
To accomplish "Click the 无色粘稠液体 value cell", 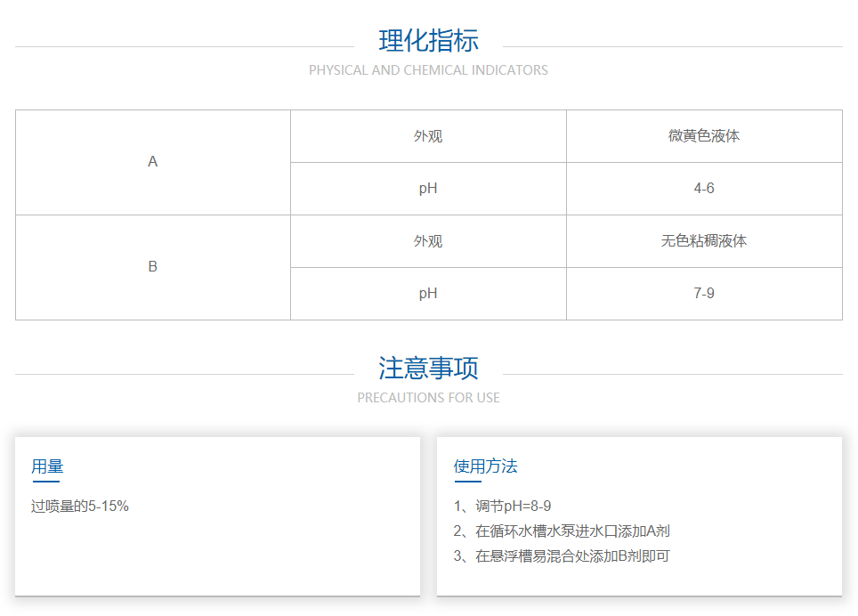I will (x=704, y=241).
